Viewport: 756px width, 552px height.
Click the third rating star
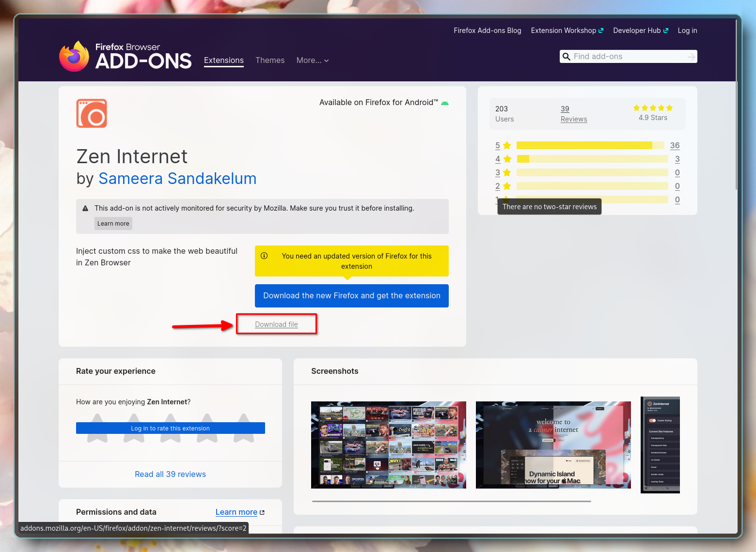[171, 428]
